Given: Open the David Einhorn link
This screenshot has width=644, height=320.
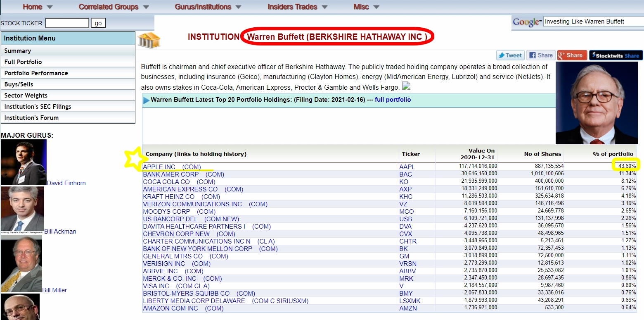Looking at the screenshot, I should click(66, 183).
